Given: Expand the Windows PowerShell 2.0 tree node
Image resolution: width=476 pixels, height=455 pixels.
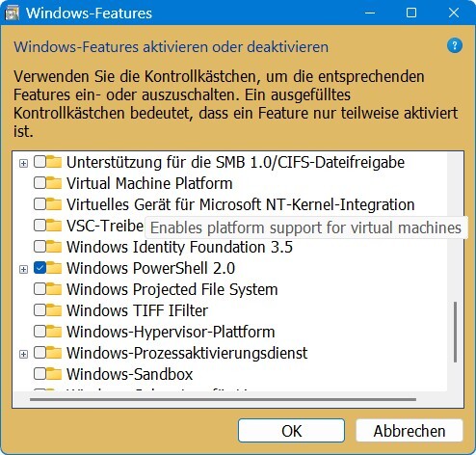Looking at the screenshot, I should [23, 269].
